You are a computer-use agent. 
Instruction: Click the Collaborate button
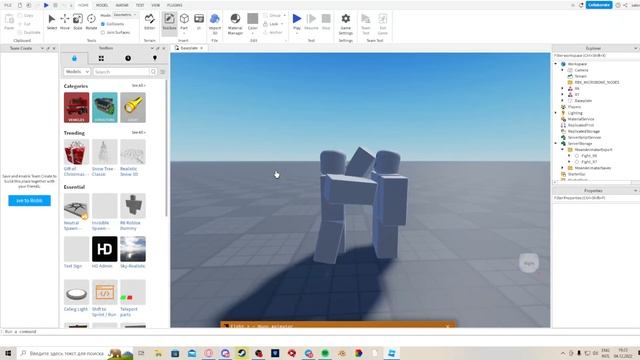(x=599, y=5)
